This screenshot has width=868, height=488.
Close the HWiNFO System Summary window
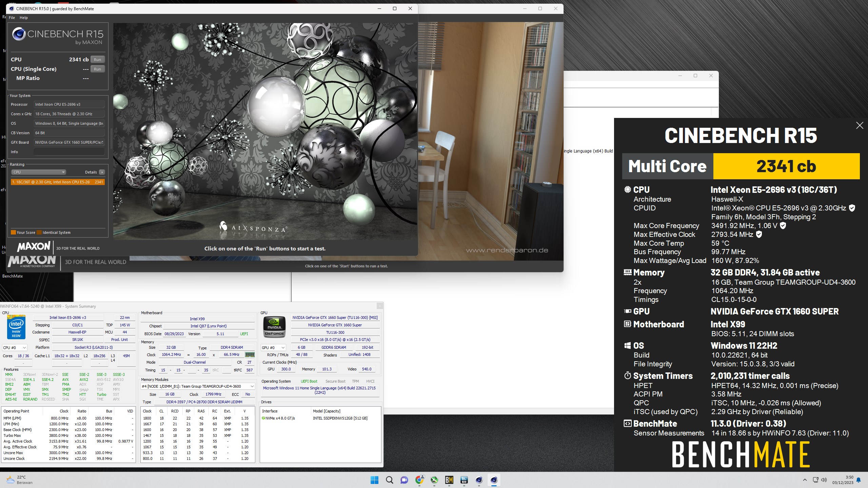point(380,306)
